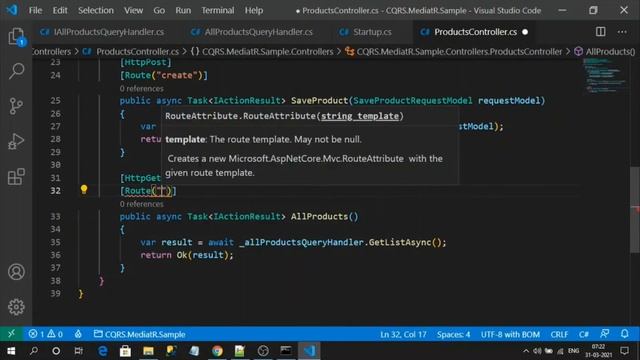This screenshot has height=360, width=640.
Task: Change indentation via Spaces: 4
Action: point(453,334)
